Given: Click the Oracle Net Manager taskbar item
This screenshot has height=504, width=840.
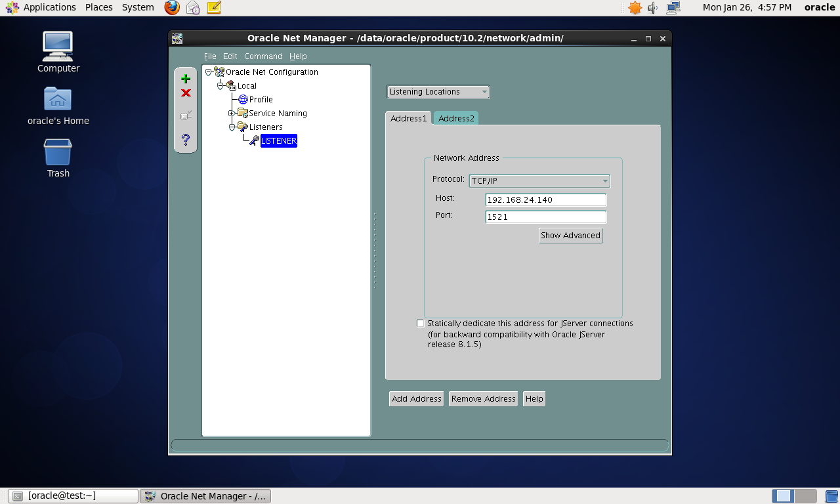Looking at the screenshot, I should coord(205,496).
